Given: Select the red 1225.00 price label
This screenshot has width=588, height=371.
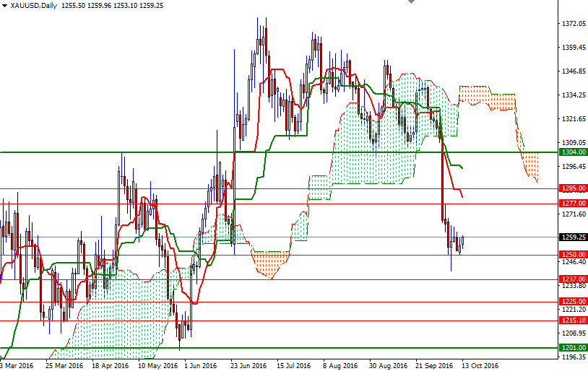Looking at the screenshot, I should coord(574,301).
